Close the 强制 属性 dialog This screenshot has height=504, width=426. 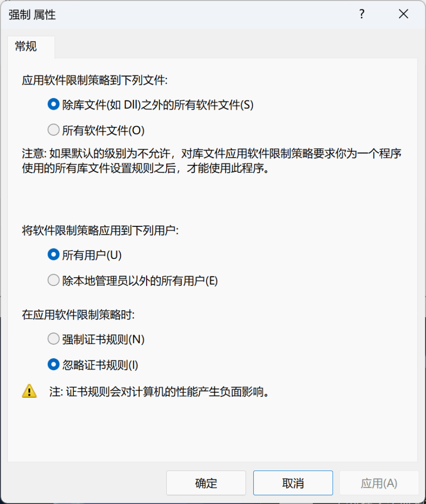pyautogui.click(x=403, y=14)
